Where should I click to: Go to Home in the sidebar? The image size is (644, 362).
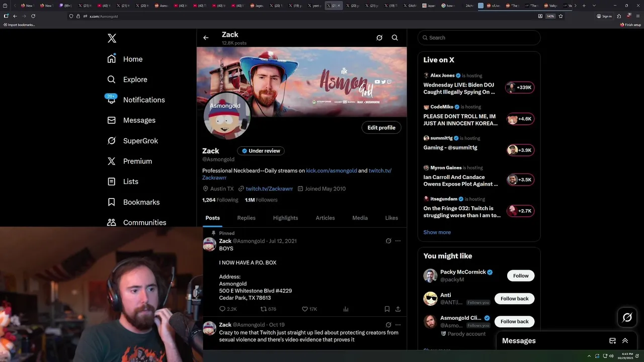click(125, 59)
